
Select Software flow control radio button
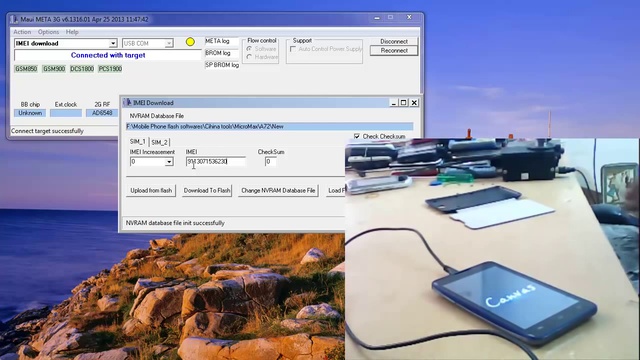pyautogui.click(x=249, y=49)
